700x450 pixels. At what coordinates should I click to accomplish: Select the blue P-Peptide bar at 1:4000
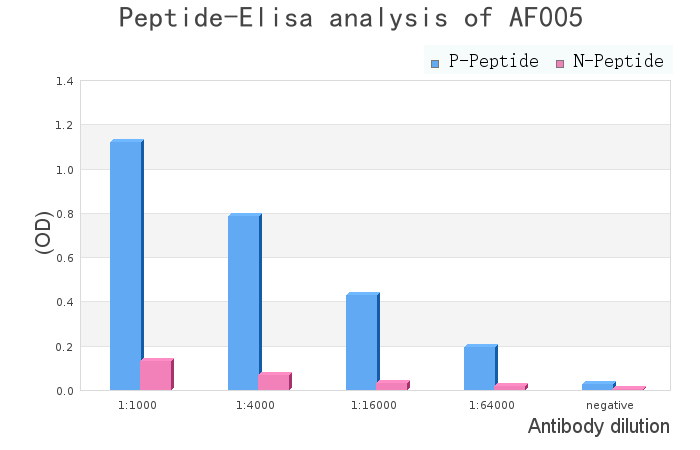point(244,302)
